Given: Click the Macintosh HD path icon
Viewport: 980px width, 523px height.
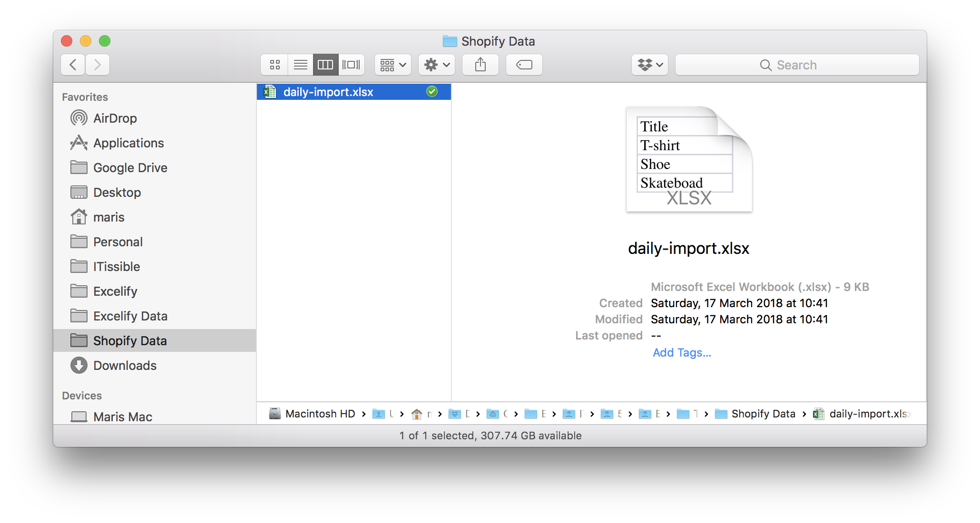Looking at the screenshot, I should pos(275,414).
